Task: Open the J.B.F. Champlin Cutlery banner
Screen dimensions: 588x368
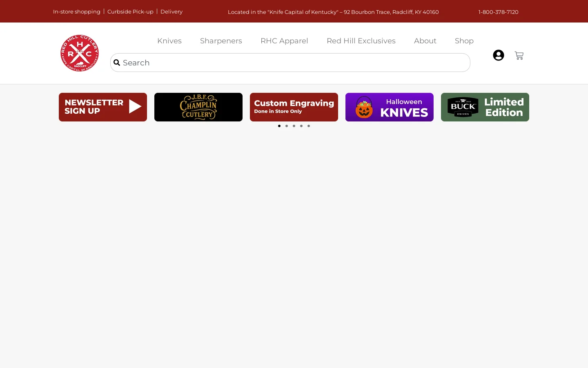Action: 198,107
